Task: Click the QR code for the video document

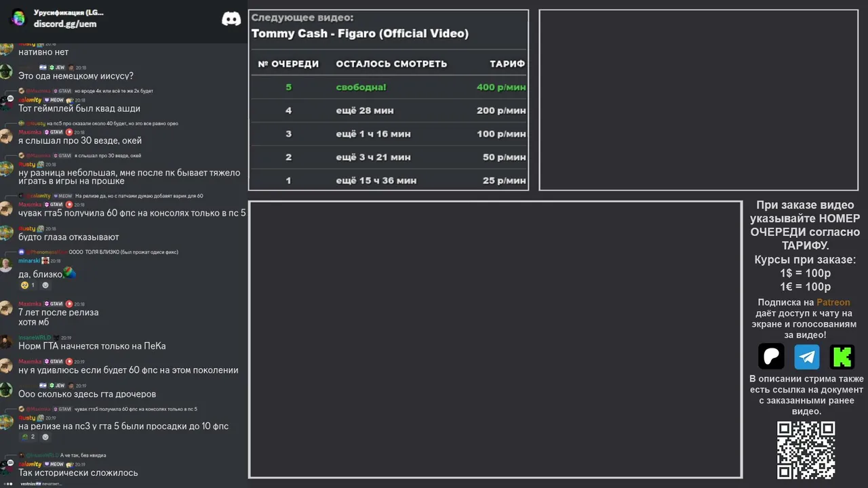Action: tap(806, 450)
